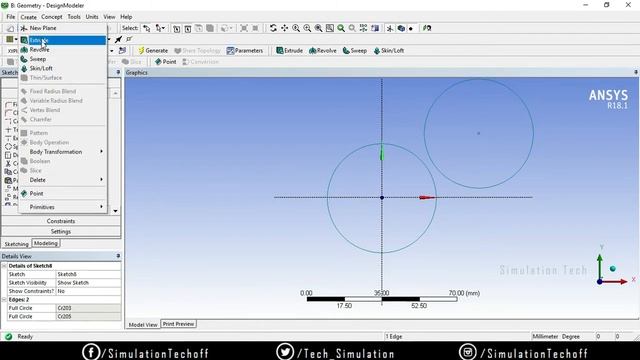This screenshot has height=360, width=640.
Task: Open the Parameters toolbar button
Action: coord(245,51)
